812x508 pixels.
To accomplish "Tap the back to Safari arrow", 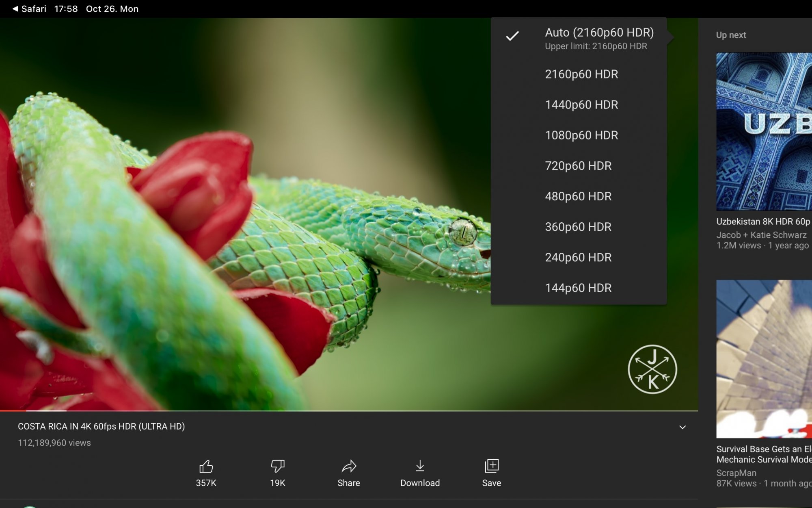I will coord(15,9).
